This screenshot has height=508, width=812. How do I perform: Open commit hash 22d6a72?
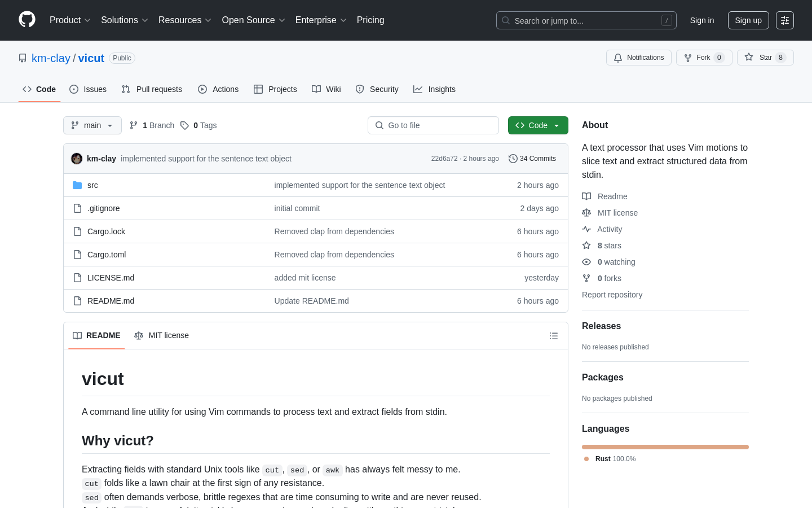(x=444, y=159)
